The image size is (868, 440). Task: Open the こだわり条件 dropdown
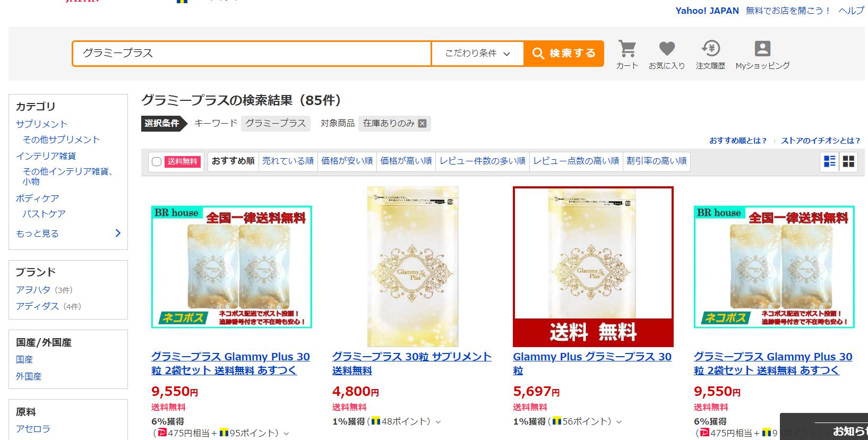(477, 53)
